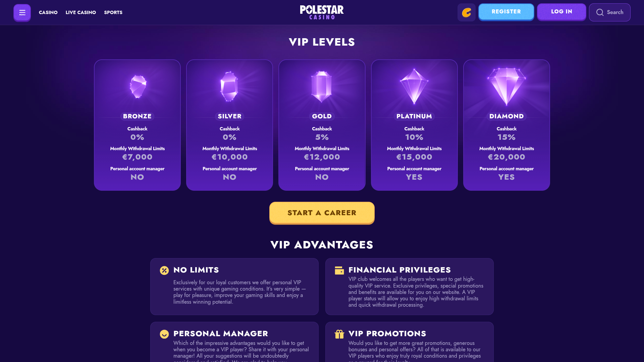Navigate to the Sports section
The image size is (644, 362).
[113, 12]
